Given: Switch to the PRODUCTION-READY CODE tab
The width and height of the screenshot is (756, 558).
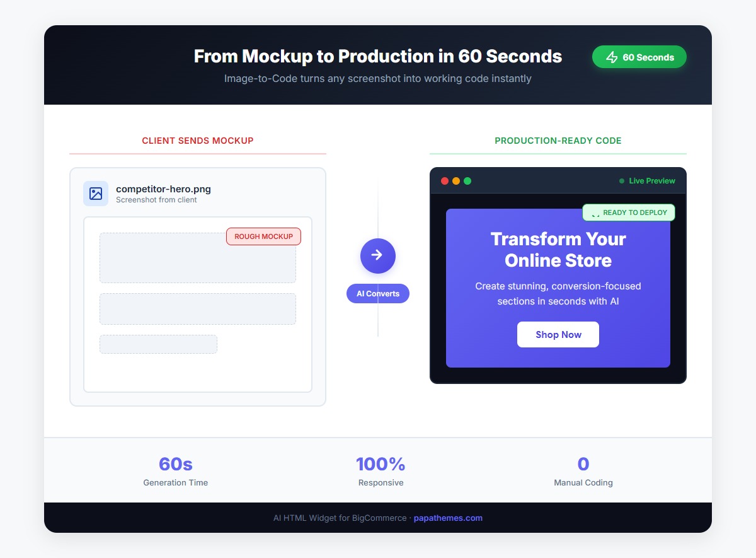Looking at the screenshot, I should tap(558, 141).
